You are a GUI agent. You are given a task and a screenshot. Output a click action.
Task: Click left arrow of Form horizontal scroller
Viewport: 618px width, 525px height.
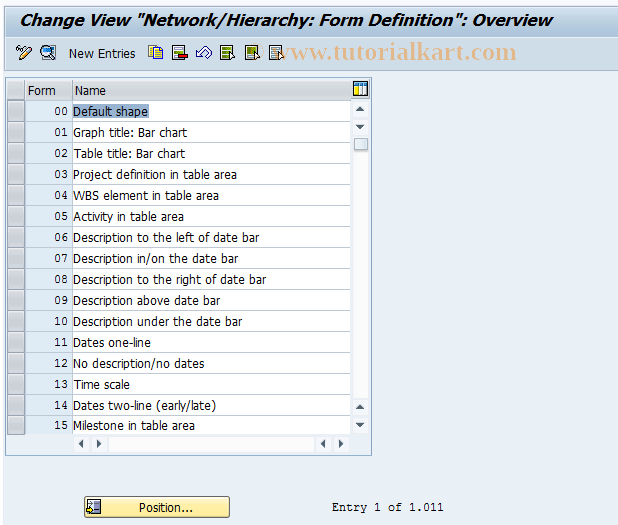coord(81,444)
